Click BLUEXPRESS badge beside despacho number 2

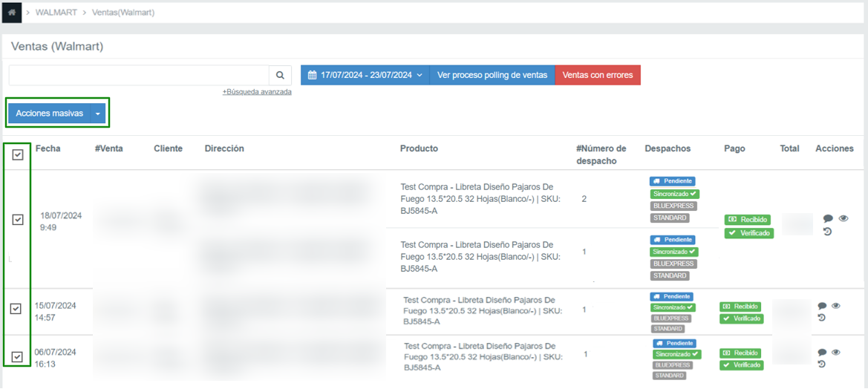(x=673, y=206)
